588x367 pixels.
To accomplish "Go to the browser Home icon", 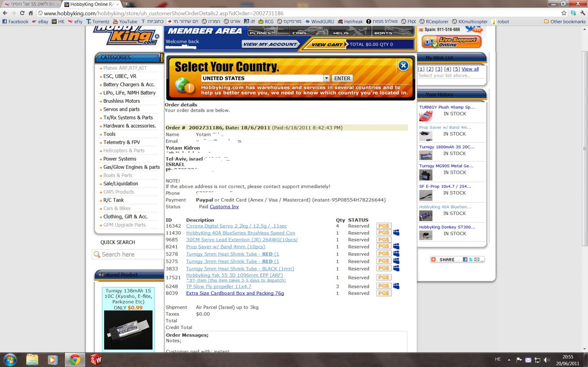I will [x=31, y=13].
